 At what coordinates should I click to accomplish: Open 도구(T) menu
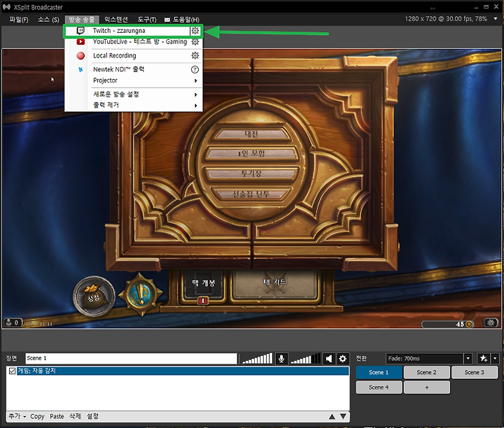pyautogui.click(x=147, y=20)
